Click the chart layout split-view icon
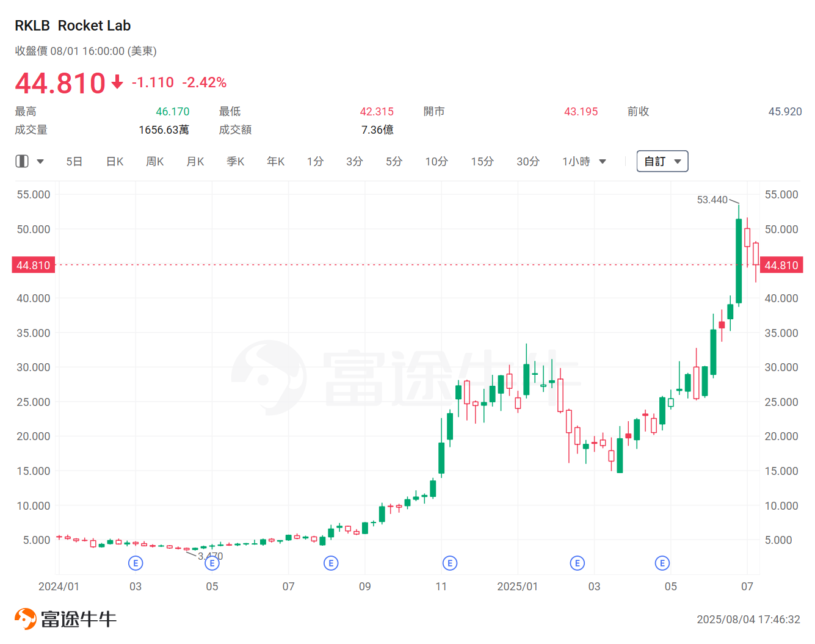The height and width of the screenshot is (644, 815). click(22, 161)
